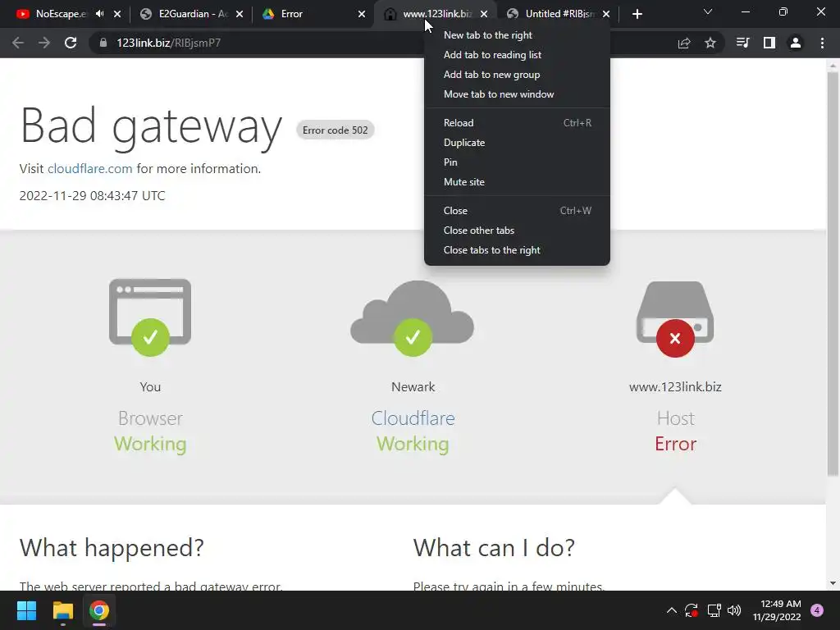This screenshot has width=840, height=630.
Task: Open the Chrome profile avatar icon
Action: [x=796, y=43]
